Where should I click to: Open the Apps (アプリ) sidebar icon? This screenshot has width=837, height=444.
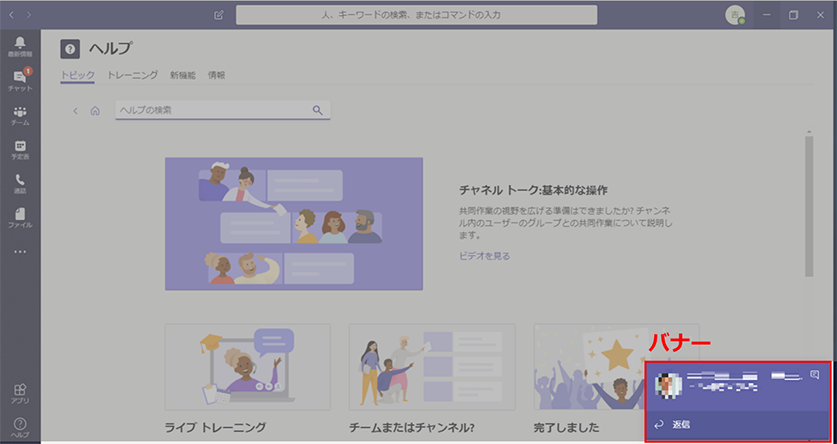(20, 392)
